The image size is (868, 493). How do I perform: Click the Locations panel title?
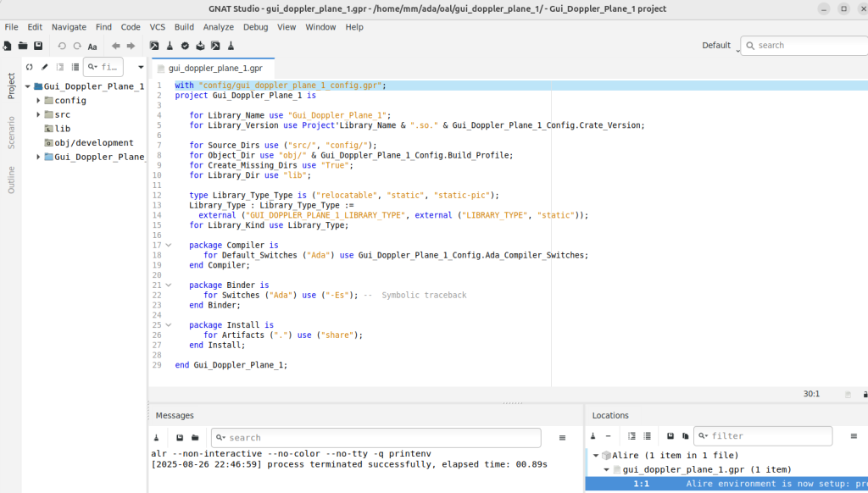(x=610, y=416)
